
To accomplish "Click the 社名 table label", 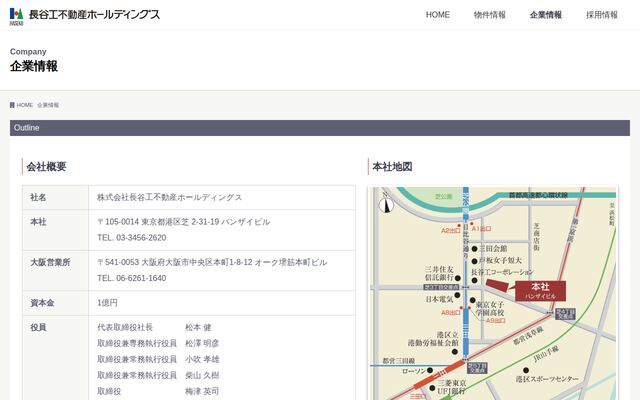I will click(x=38, y=198).
